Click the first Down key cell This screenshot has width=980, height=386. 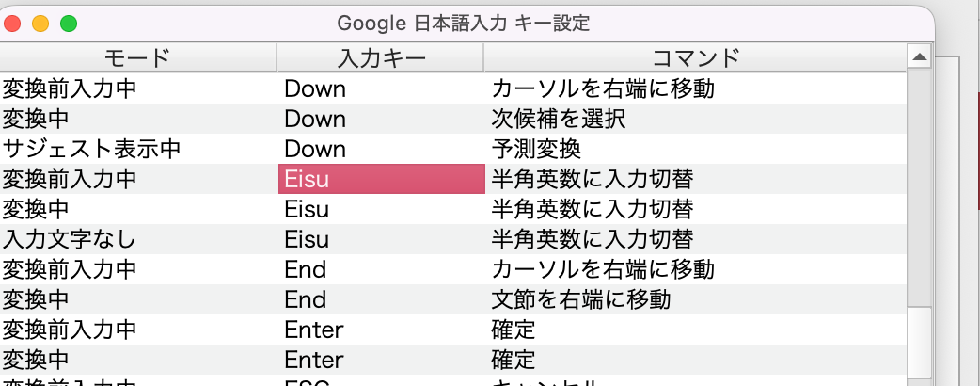(x=315, y=89)
